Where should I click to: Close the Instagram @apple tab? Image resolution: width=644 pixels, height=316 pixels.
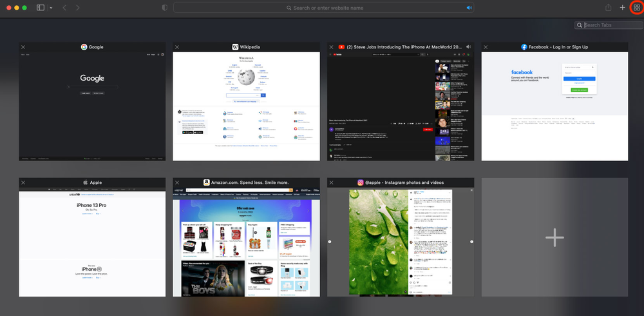(331, 183)
